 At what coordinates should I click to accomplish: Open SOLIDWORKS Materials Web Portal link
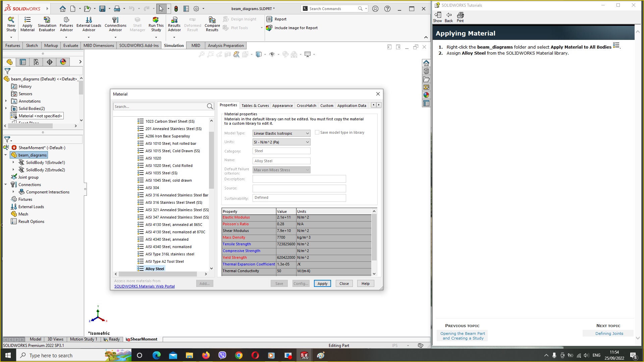[x=145, y=286]
